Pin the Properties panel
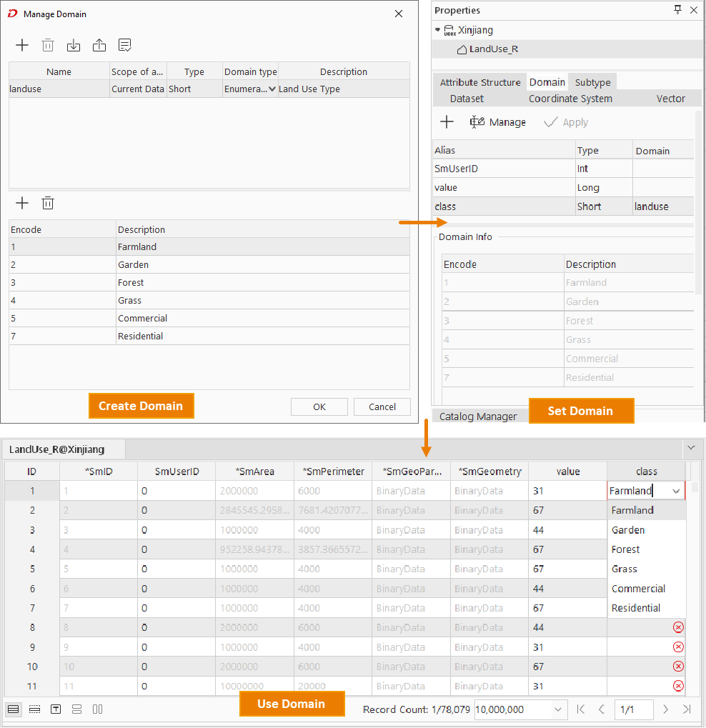This screenshot has width=706, height=728. 677,10
